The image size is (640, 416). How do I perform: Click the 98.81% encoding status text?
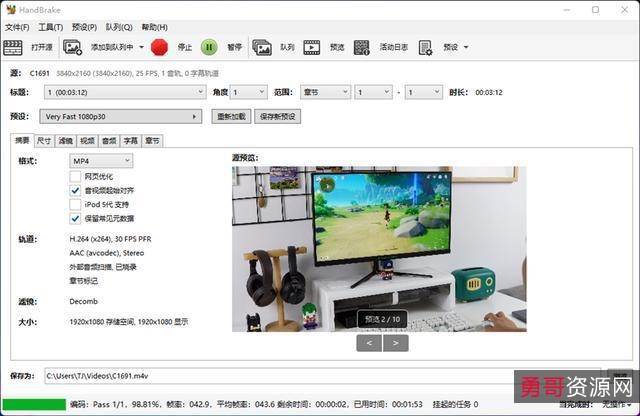tap(146, 404)
